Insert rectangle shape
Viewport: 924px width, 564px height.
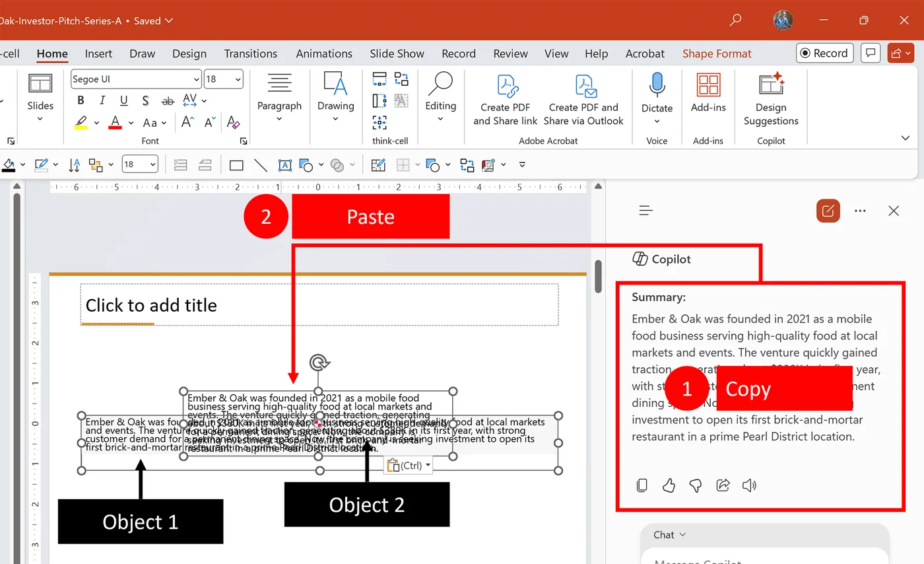236,165
